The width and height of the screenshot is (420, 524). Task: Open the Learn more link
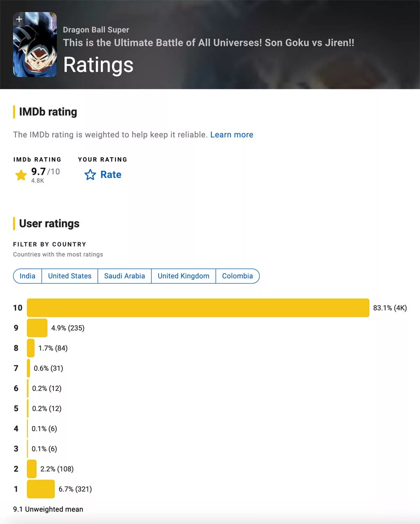click(x=232, y=135)
